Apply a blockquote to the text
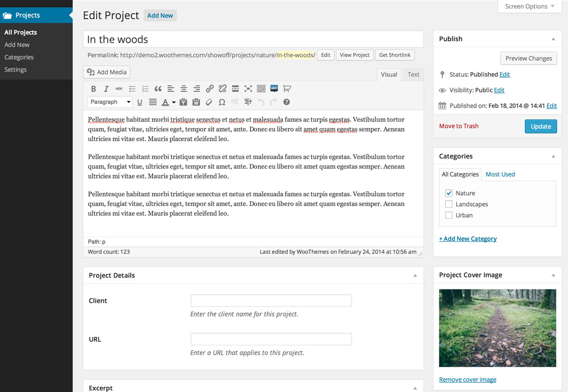Screen dimensions: 568x392 coord(158,88)
